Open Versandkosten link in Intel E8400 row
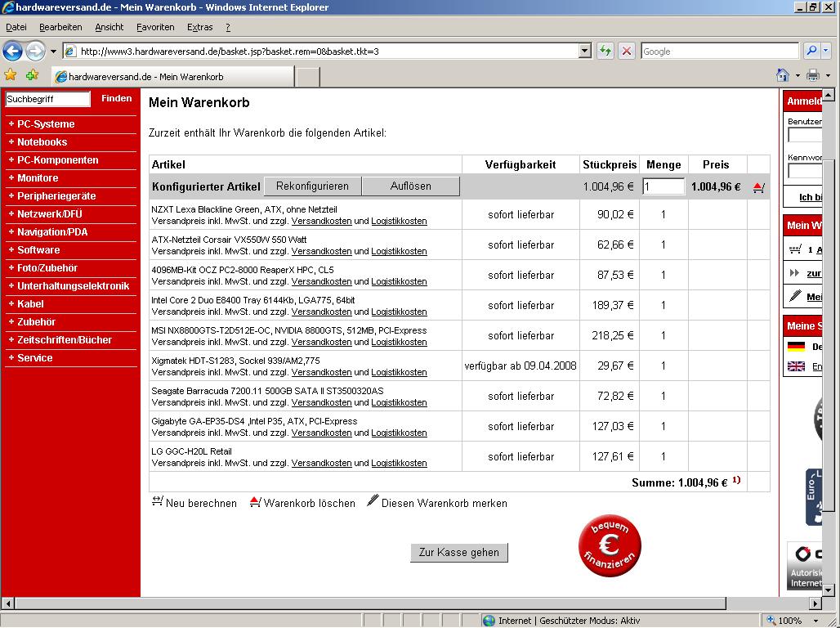The image size is (840, 628). coord(321,312)
